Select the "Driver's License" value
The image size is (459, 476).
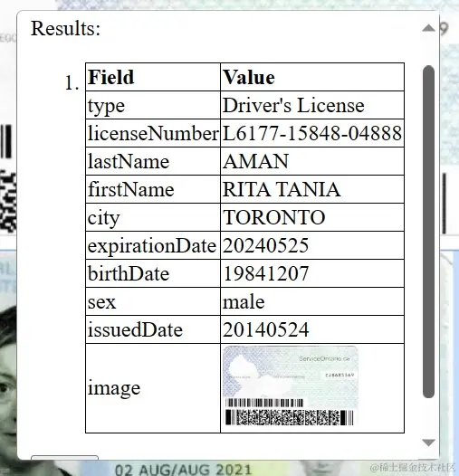coord(293,105)
